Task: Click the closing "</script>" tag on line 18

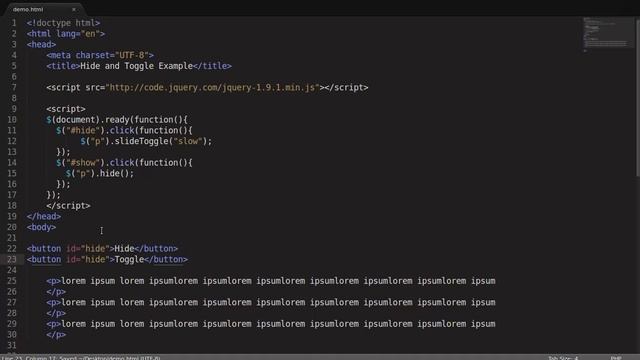Action: point(68,206)
